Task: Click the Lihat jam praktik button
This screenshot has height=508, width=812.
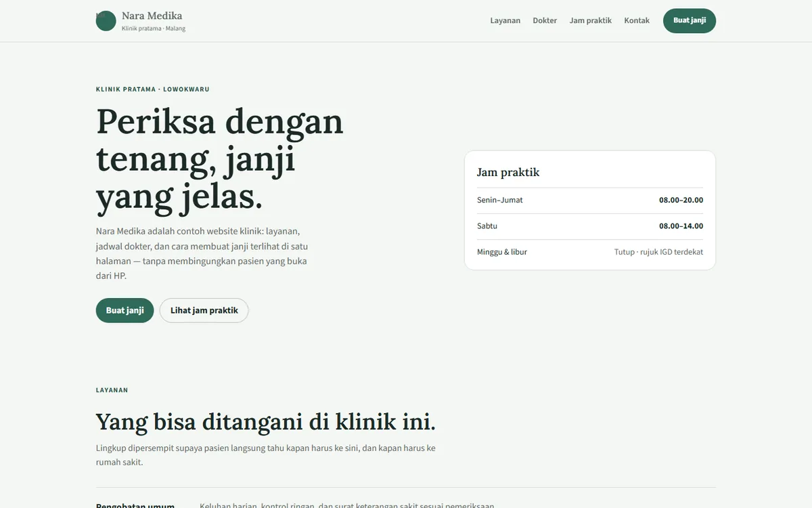Action: (204, 310)
